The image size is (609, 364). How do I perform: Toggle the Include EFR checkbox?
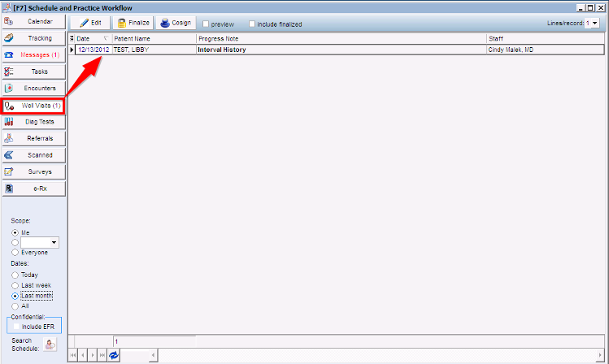tap(16, 327)
